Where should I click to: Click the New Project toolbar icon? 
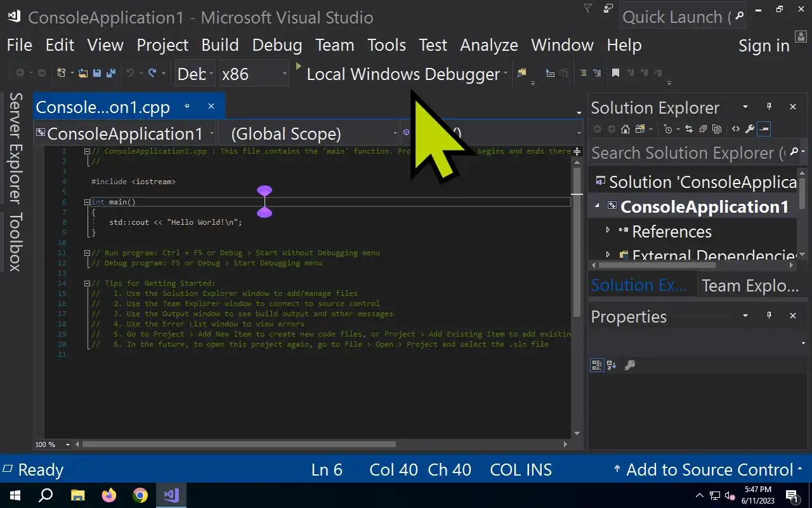(x=61, y=73)
